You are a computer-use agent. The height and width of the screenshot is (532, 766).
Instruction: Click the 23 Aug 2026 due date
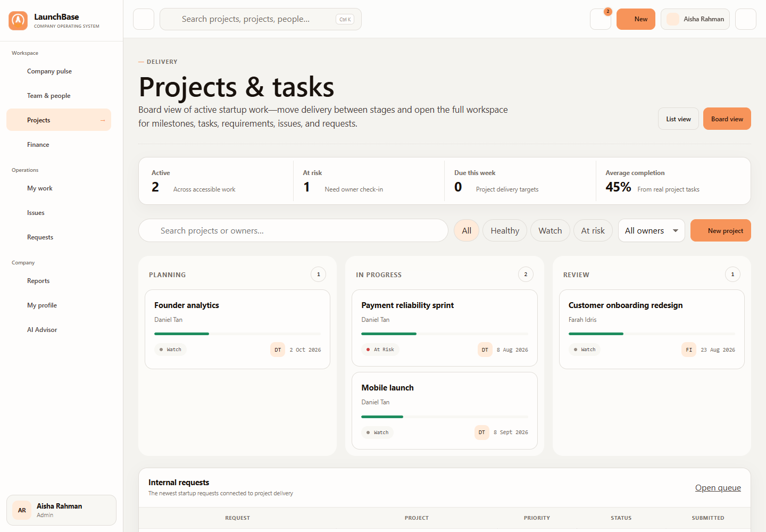pyautogui.click(x=718, y=350)
